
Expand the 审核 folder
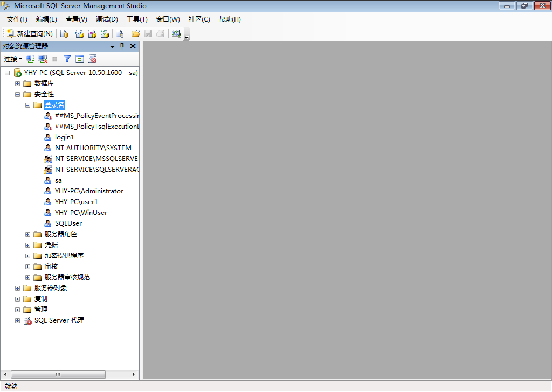point(28,267)
